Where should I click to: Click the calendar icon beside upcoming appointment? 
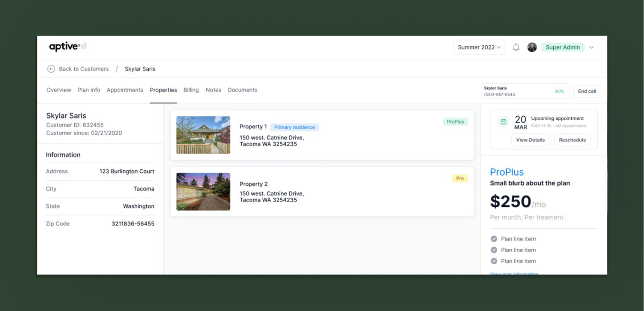503,122
